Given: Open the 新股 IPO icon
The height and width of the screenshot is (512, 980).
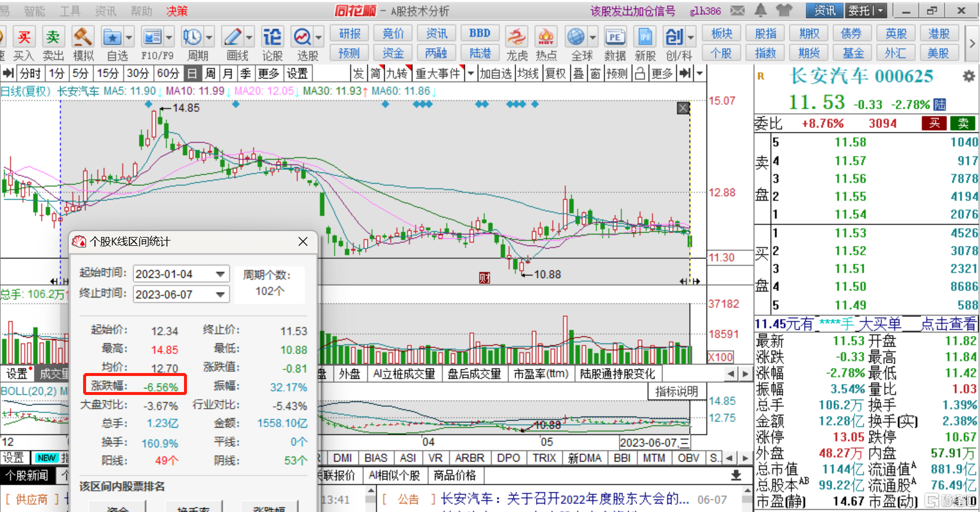Looking at the screenshot, I should [x=645, y=37].
